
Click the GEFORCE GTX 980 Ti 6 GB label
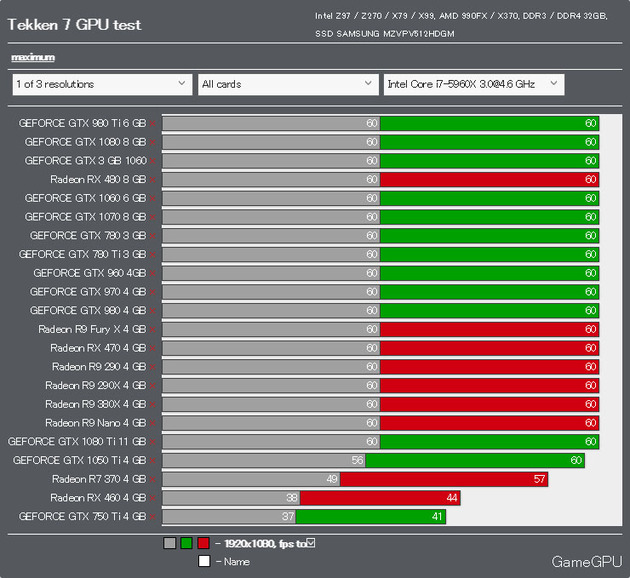82,123
